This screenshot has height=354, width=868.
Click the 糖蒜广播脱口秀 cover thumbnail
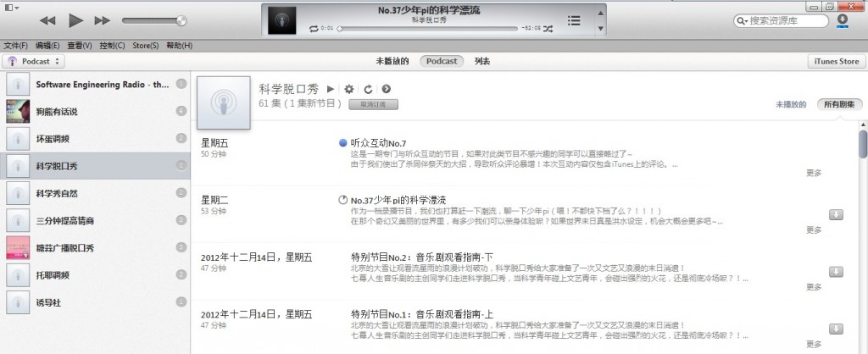click(x=18, y=248)
